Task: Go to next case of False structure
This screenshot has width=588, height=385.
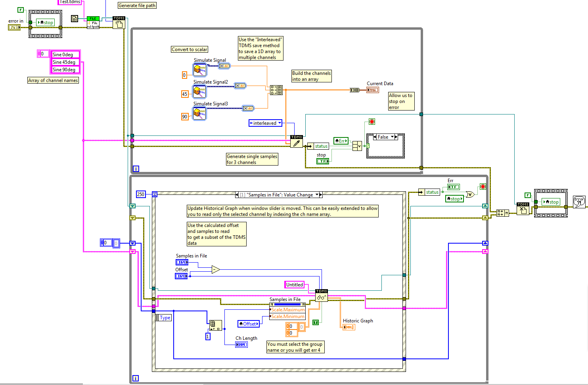Action: tap(396, 137)
